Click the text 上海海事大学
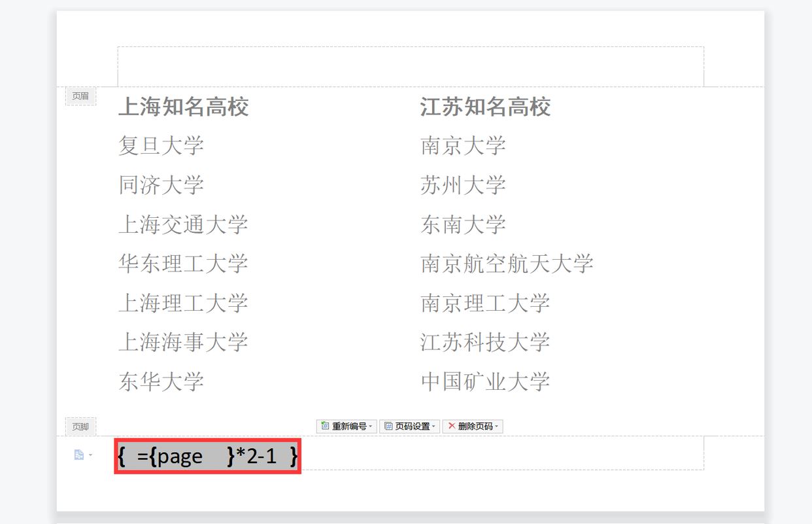Image resolution: width=812 pixels, height=524 pixels. [183, 342]
